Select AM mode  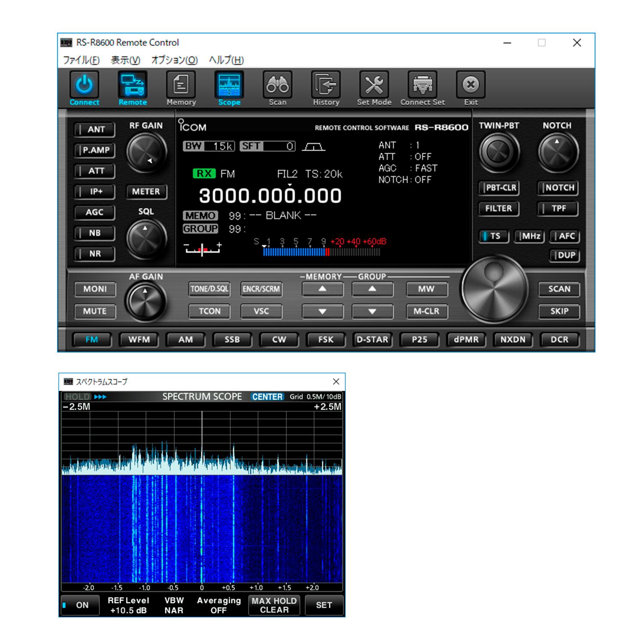pos(185,340)
